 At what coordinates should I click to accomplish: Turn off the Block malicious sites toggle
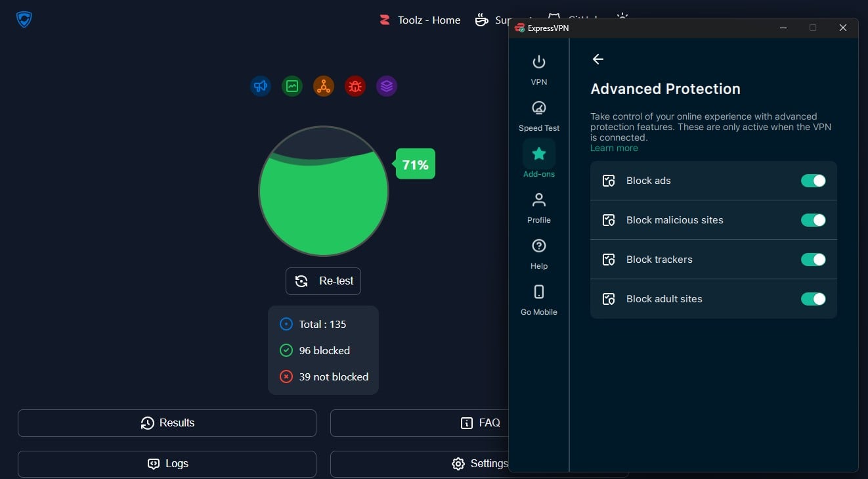coord(814,220)
